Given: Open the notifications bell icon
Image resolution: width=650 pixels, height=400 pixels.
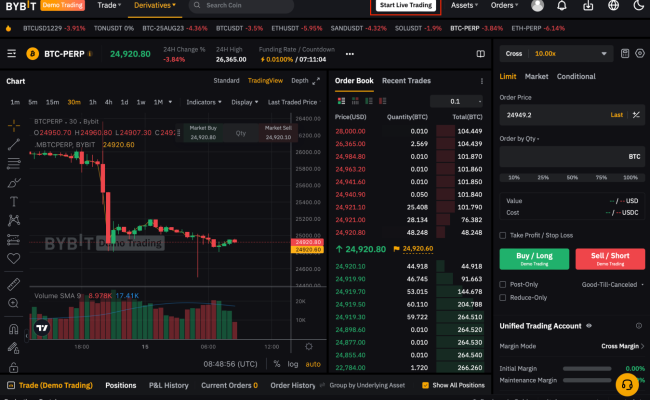Looking at the screenshot, I should click(563, 6).
